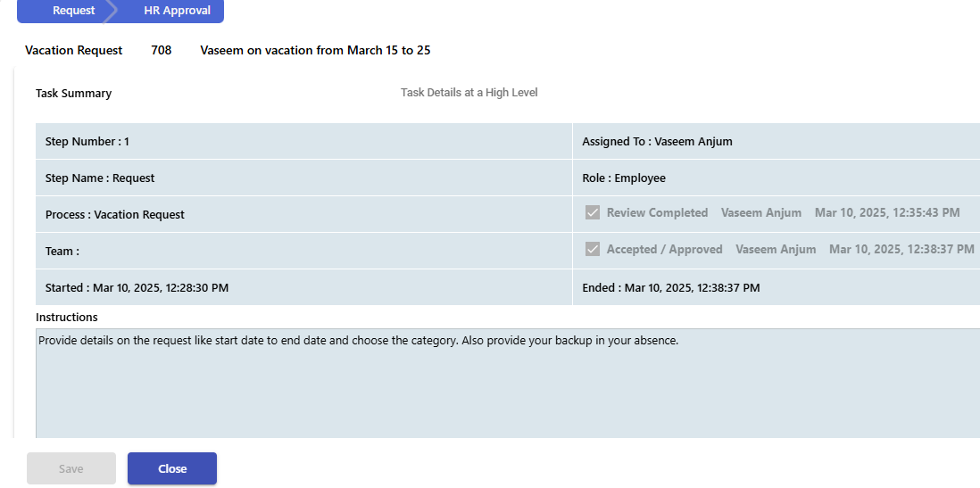Select the Request step tab

click(x=66, y=11)
